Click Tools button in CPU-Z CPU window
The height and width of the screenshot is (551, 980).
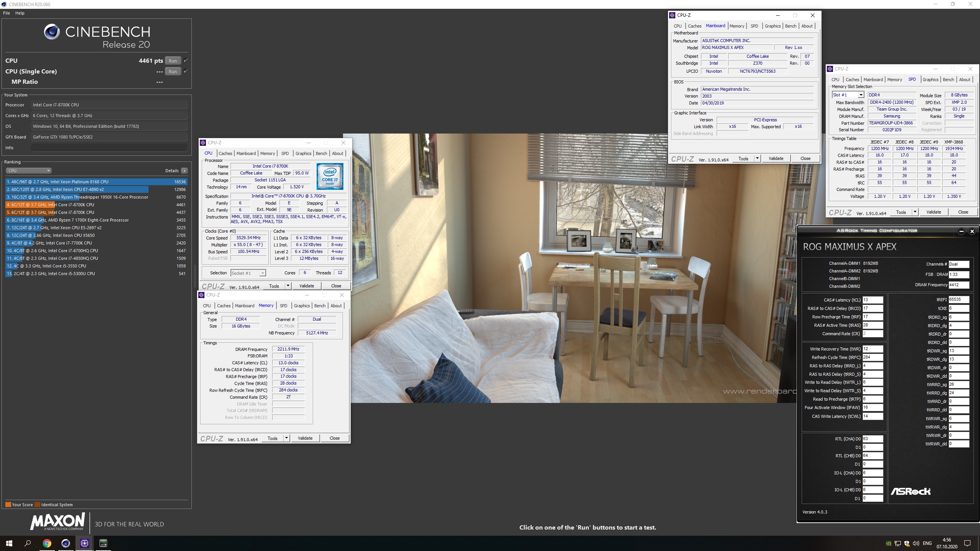point(274,286)
